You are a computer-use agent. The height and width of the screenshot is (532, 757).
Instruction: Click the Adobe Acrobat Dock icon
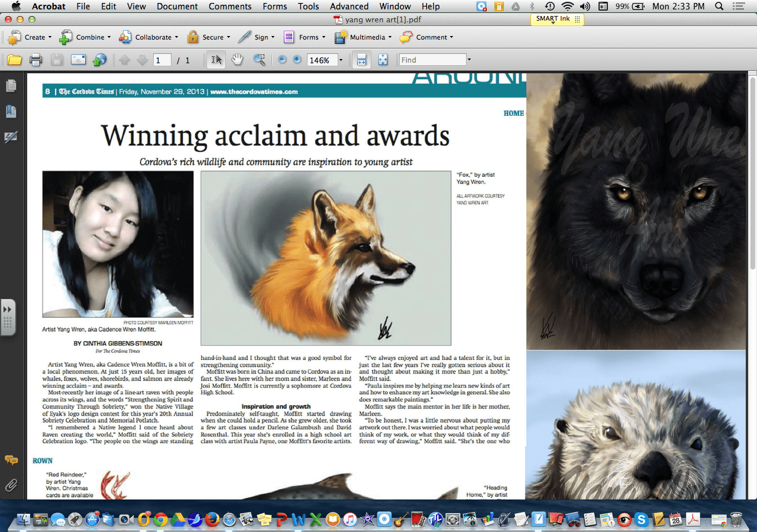click(693, 520)
